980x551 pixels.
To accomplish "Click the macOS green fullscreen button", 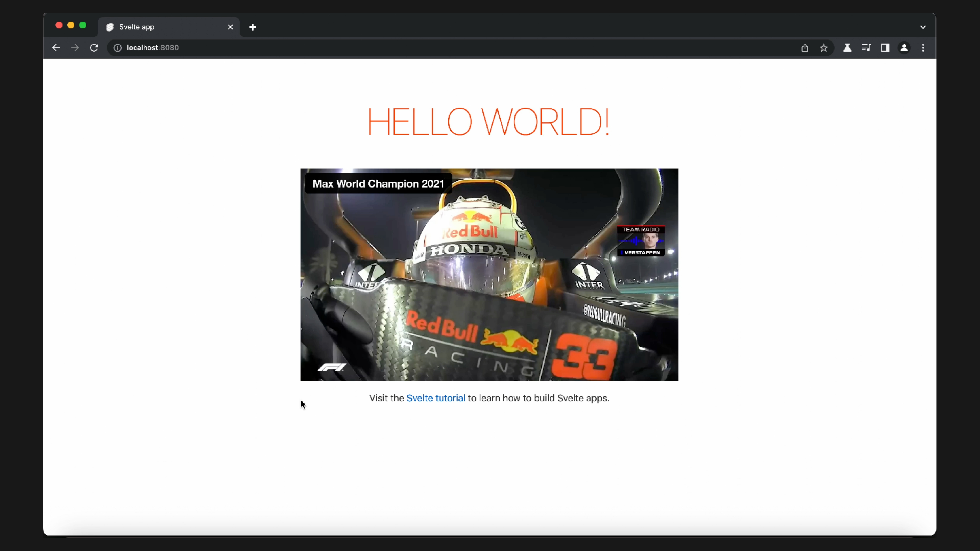I will point(83,25).
